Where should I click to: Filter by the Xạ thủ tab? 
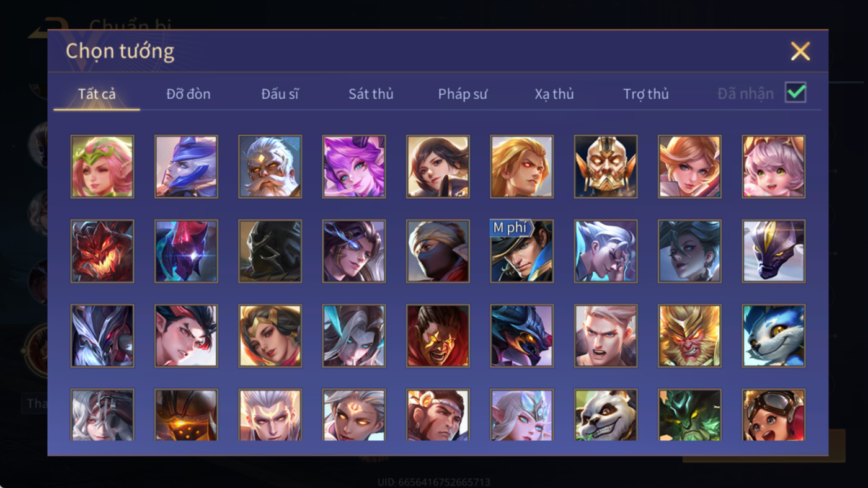point(554,94)
